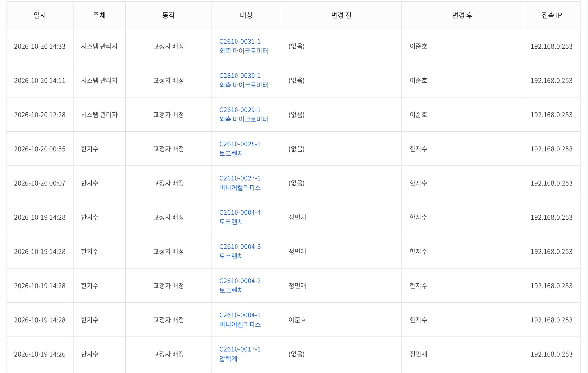Viewport: 588px width, 373px height.
Task: Click the 일시 column header
Action: [40, 15]
